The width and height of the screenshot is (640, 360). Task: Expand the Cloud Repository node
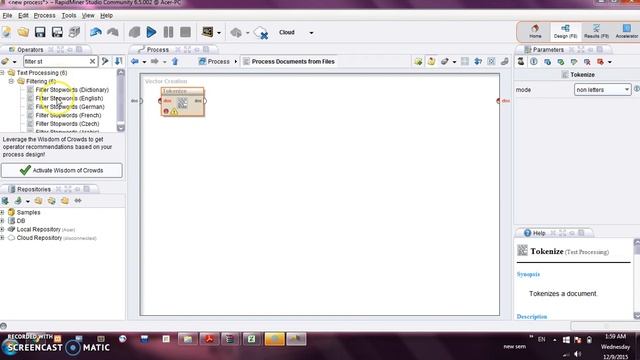[x=2, y=238]
